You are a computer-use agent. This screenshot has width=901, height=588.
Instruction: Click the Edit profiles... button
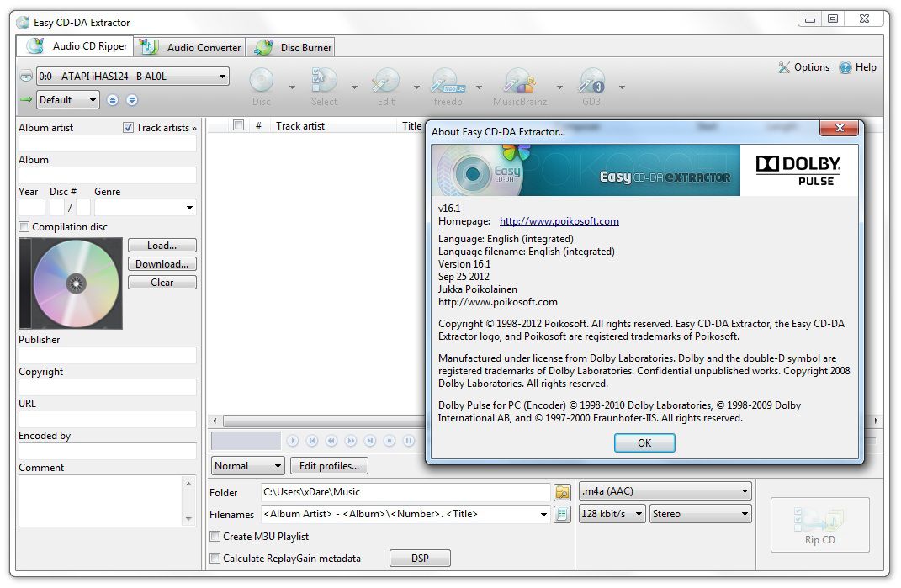click(x=329, y=465)
